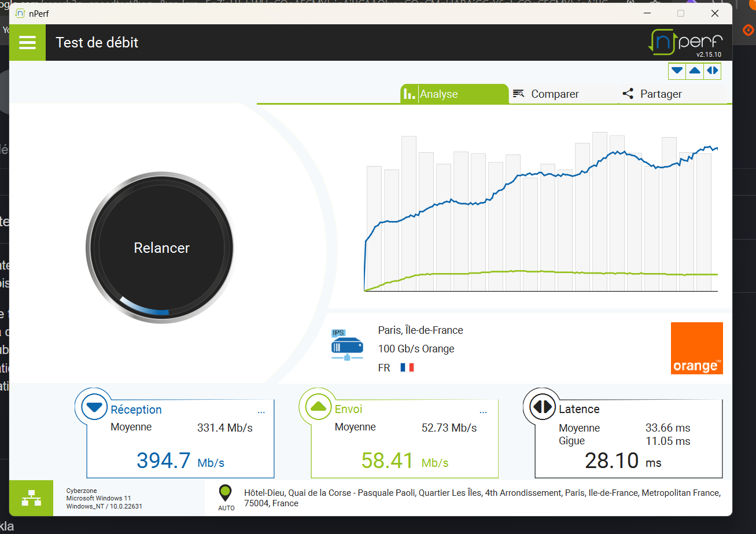
Task: Click the Latence double-arrow icon
Action: [542, 407]
